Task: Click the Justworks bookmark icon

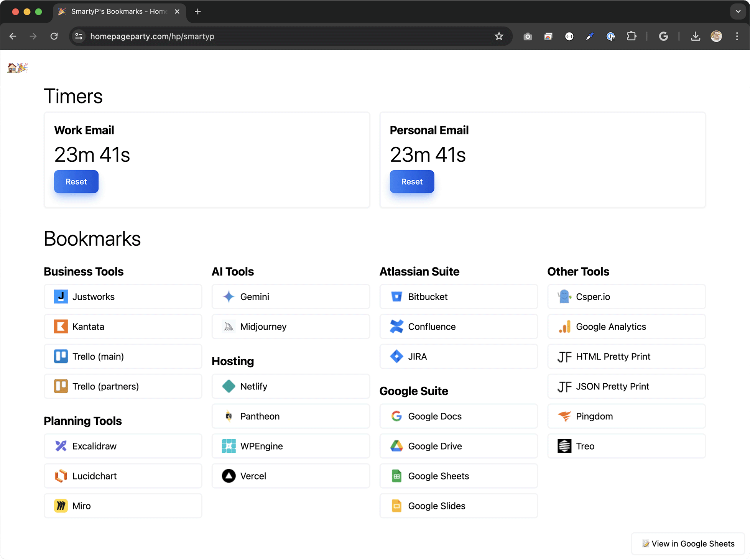Action: (60, 296)
